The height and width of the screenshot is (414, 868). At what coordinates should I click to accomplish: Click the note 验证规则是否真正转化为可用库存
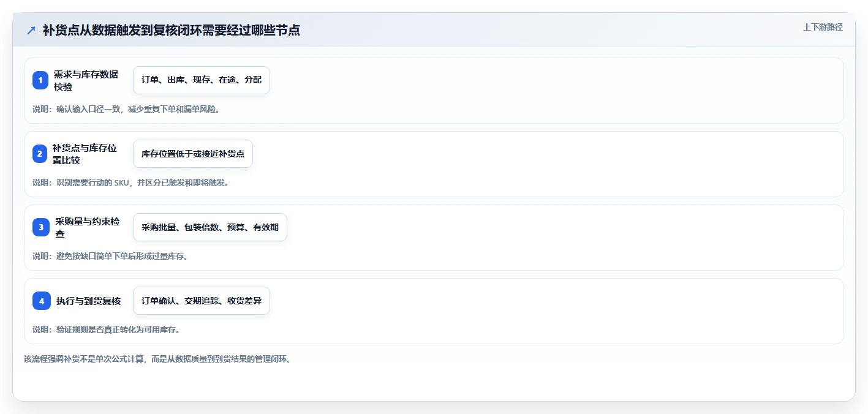(x=106, y=329)
